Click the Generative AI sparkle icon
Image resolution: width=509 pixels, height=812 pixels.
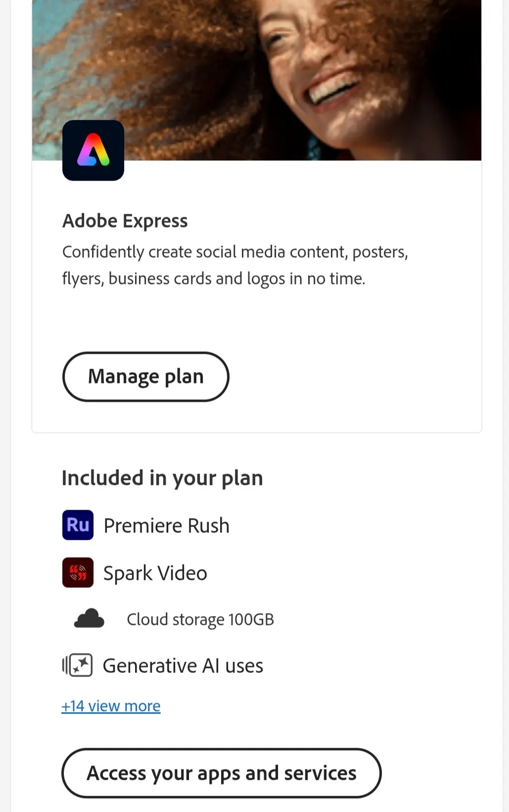click(x=78, y=665)
